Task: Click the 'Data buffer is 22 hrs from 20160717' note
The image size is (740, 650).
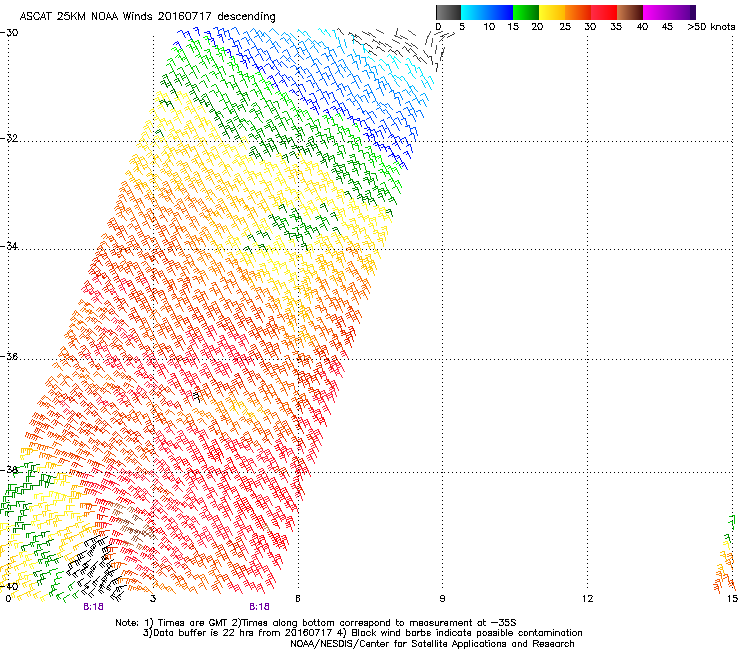Action: point(238,633)
